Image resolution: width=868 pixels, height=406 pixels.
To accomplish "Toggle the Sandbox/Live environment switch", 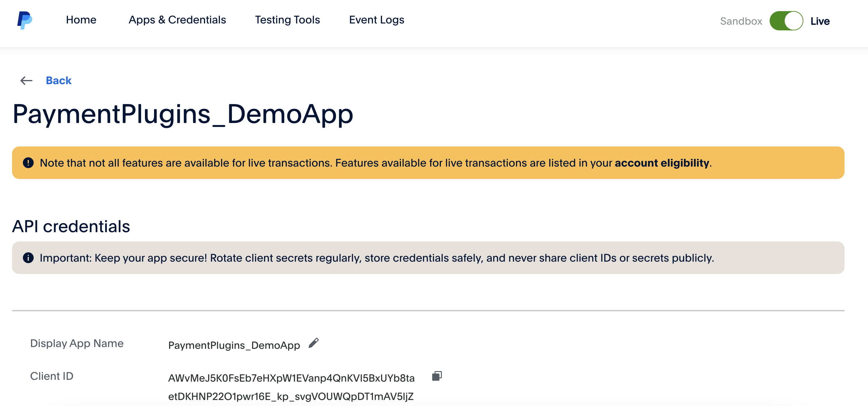I will 786,21.
